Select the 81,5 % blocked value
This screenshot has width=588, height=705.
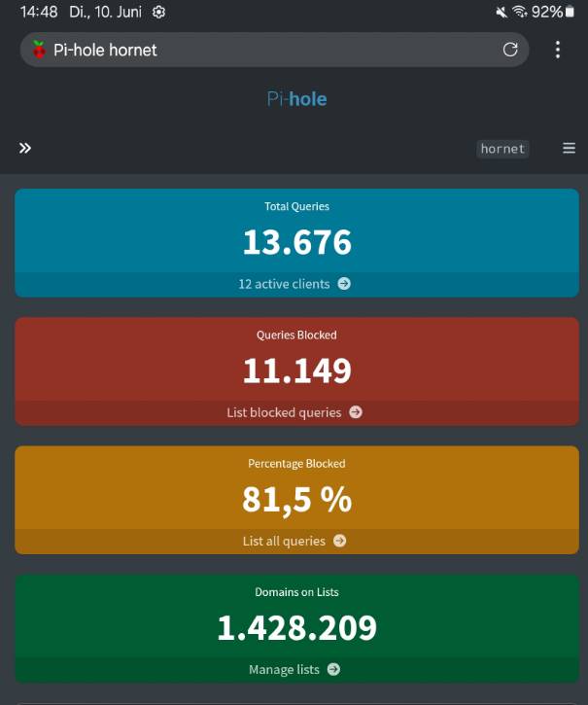tap(296, 500)
